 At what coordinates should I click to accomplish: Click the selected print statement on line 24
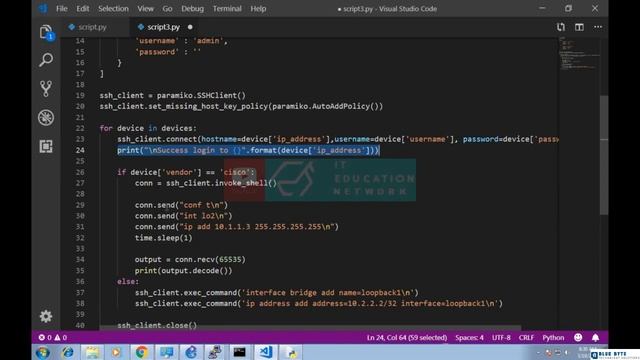click(248, 150)
